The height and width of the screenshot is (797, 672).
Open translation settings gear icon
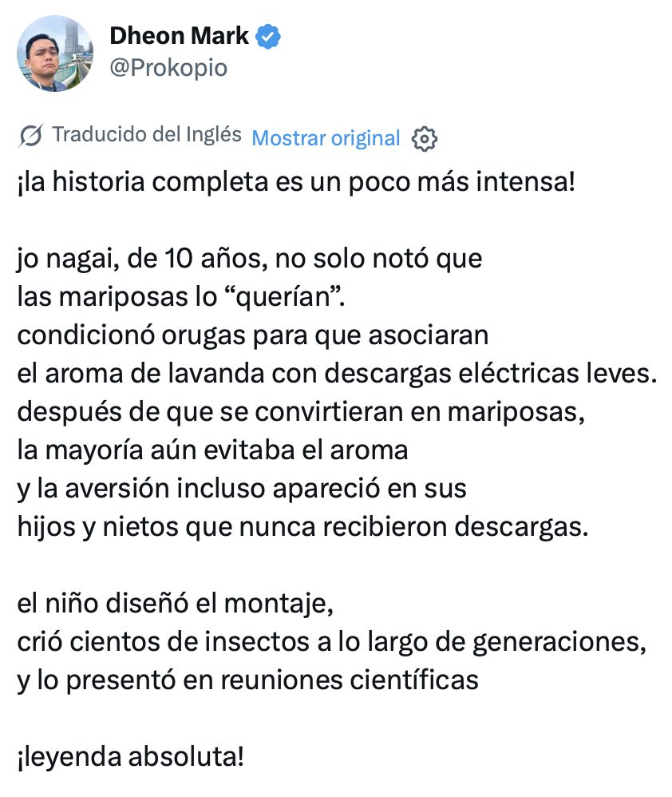[x=424, y=139]
